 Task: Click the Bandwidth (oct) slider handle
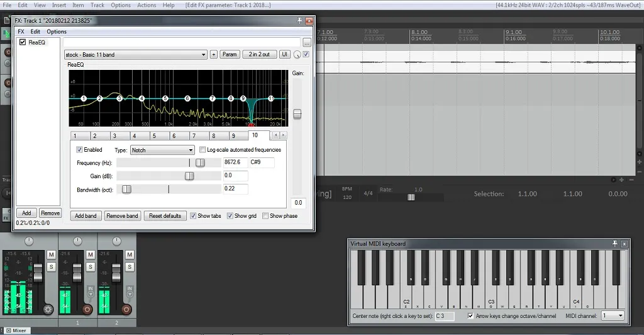tap(126, 189)
